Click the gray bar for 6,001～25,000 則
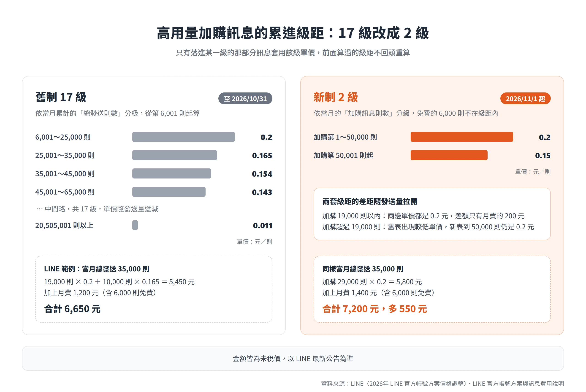The image size is (586, 392). [183, 137]
